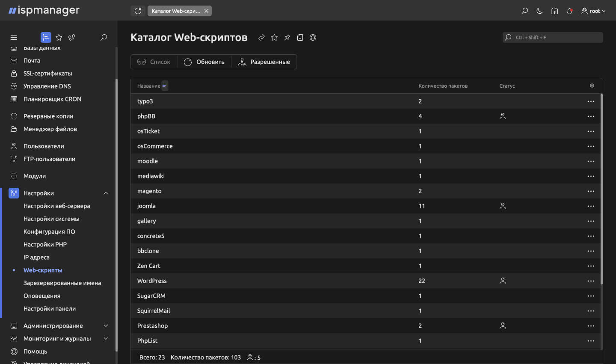Image resolution: width=616 pixels, height=364 pixels.
Task: Collapse the Настройки section in the sidebar
Action: pos(106,193)
